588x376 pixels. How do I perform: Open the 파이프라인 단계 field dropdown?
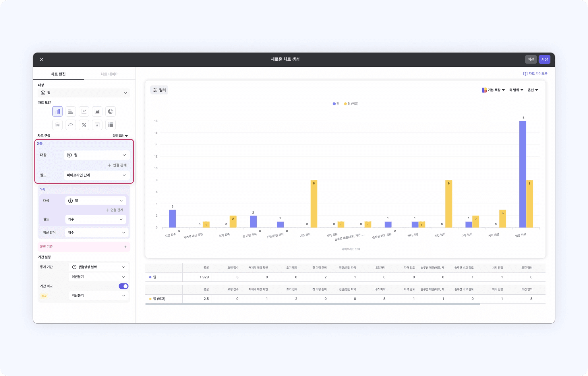[x=96, y=175]
